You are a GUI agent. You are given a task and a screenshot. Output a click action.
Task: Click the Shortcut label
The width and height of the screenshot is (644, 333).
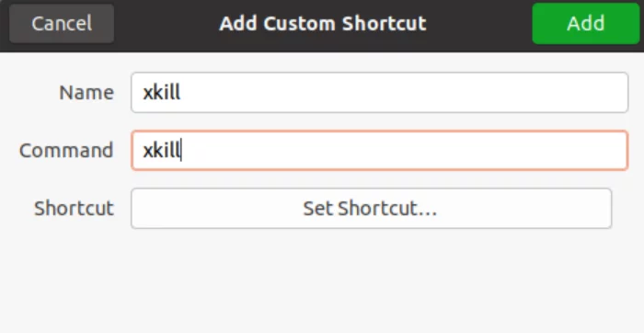(x=74, y=208)
